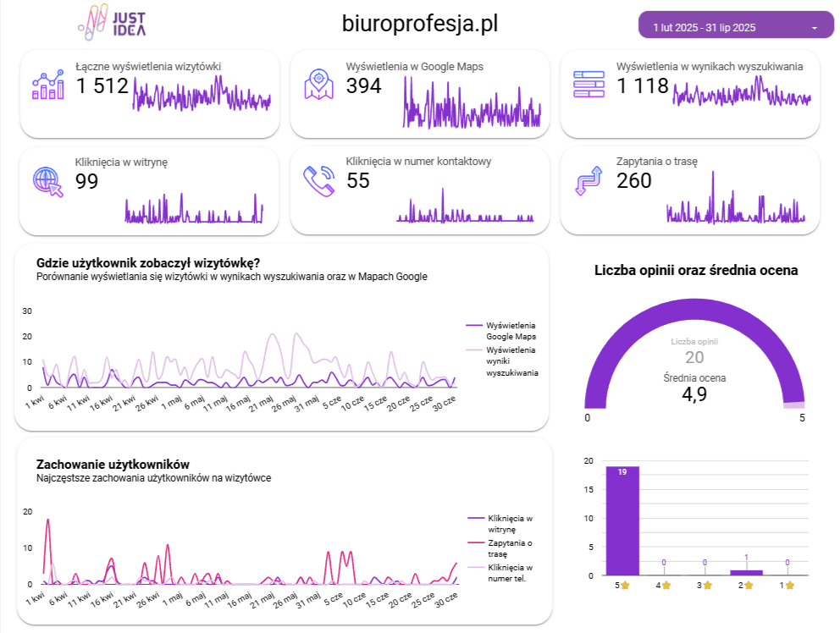Image resolution: width=840 pixels, height=633 pixels.
Task: Click the search results list icon
Action: pyautogui.click(x=589, y=85)
